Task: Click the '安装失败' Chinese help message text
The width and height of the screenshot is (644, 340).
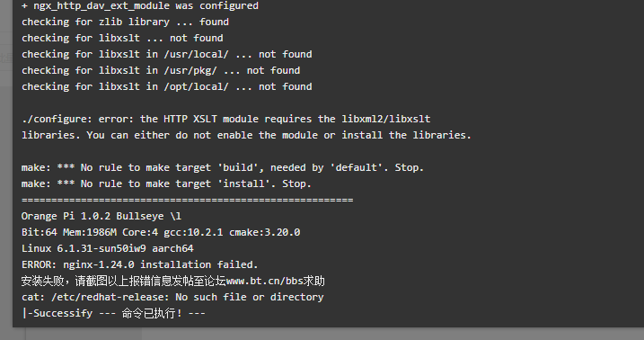Action: pyautogui.click(x=173, y=281)
